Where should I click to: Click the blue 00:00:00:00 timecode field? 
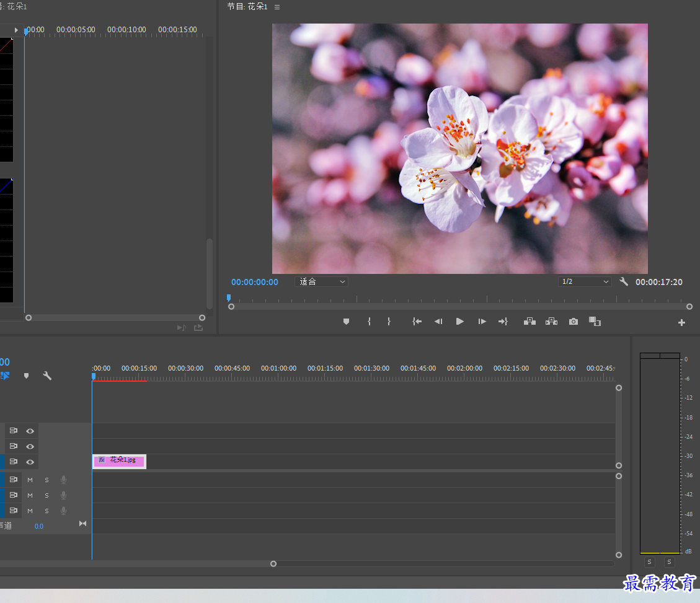[254, 282]
